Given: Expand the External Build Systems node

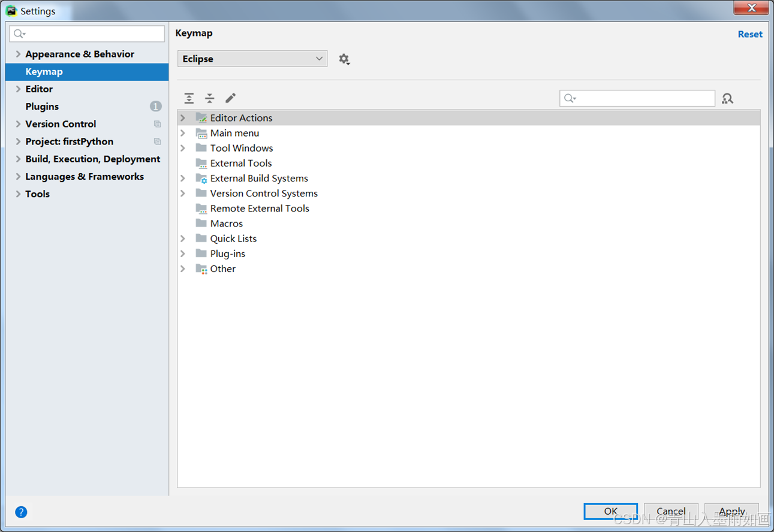Looking at the screenshot, I should (183, 178).
